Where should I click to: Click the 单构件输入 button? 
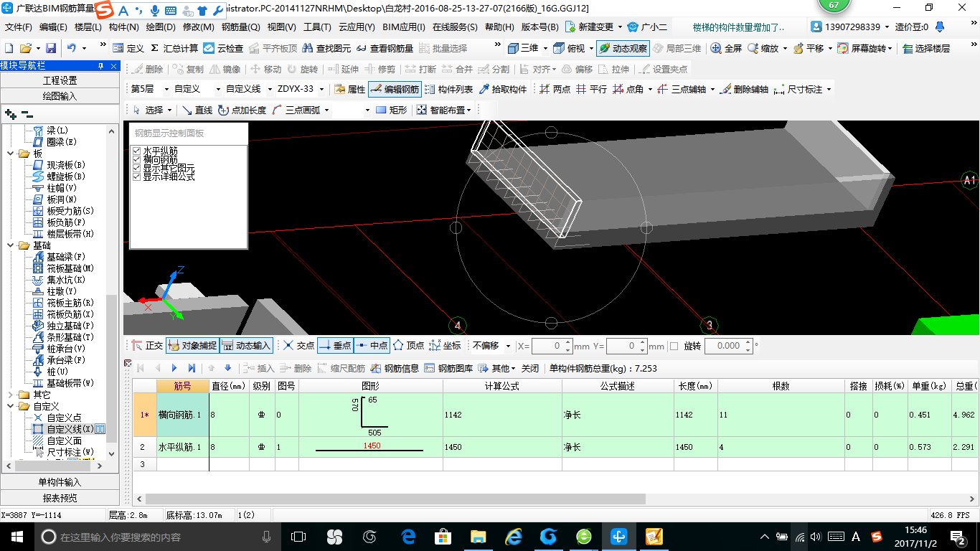[60, 482]
